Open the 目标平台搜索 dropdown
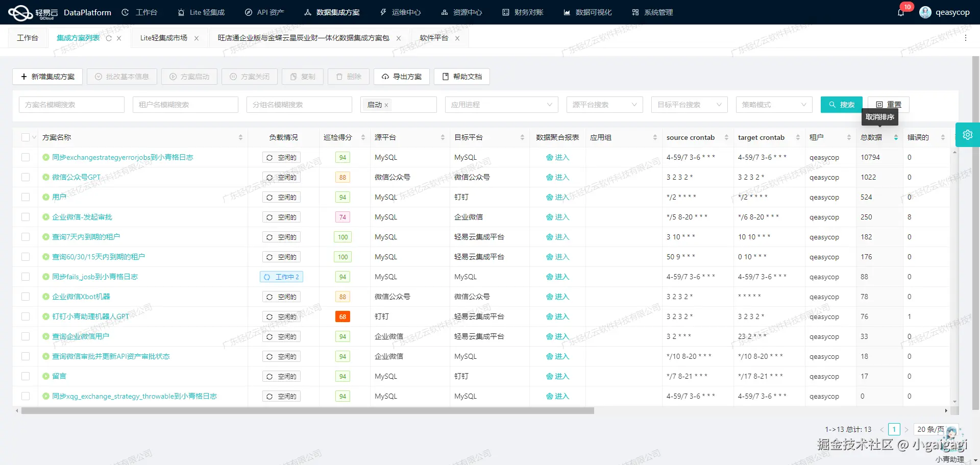This screenshot has height=465, width=980. pos(690,105)
